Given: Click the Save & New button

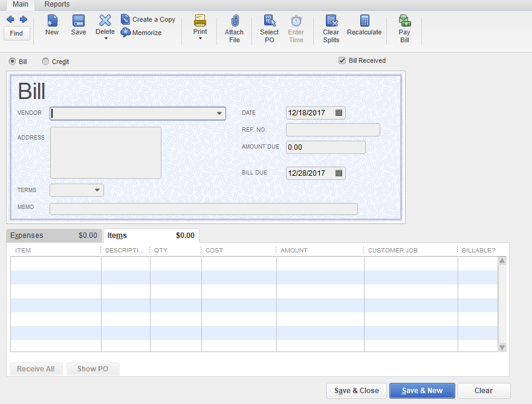Looking at the screenshot, I should pyautogui.click(x=422, y=391).
